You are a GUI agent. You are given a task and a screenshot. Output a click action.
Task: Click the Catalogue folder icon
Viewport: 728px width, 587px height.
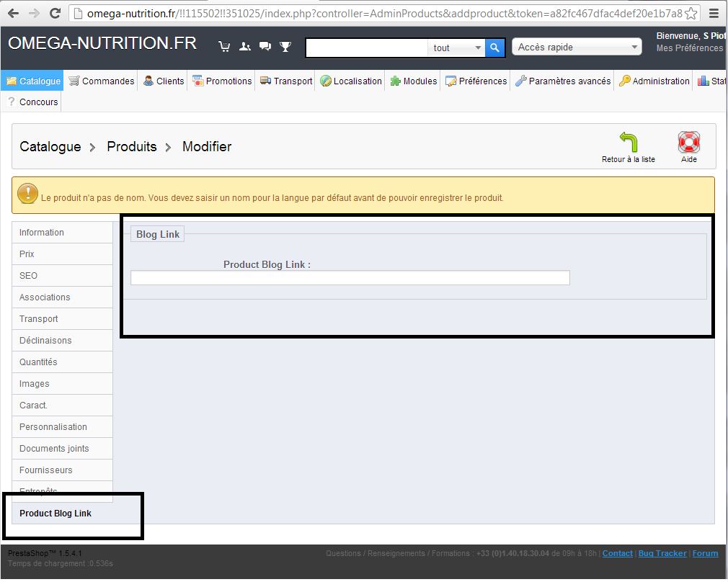11,81
